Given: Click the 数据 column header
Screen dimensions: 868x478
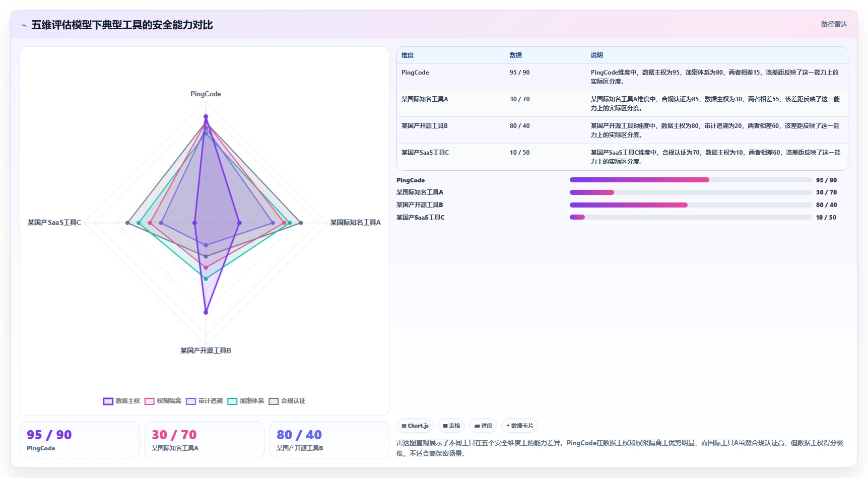Looking at the screenshot, I should coord(515,55).
